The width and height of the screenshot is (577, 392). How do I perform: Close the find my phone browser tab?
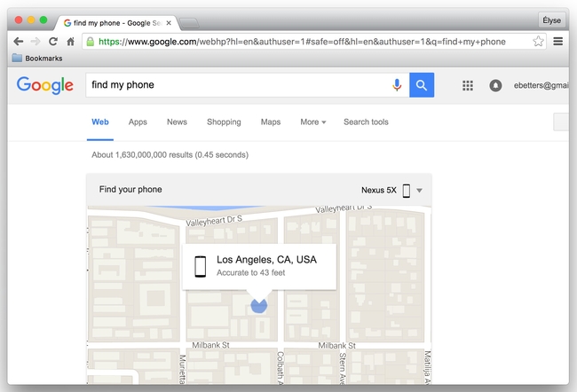[x=169, y=22]
